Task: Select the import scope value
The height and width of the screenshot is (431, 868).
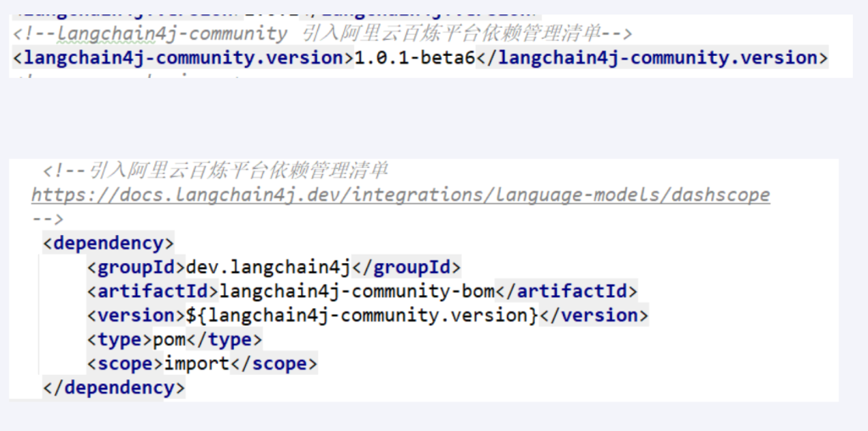Action: (x=197, y=364)
